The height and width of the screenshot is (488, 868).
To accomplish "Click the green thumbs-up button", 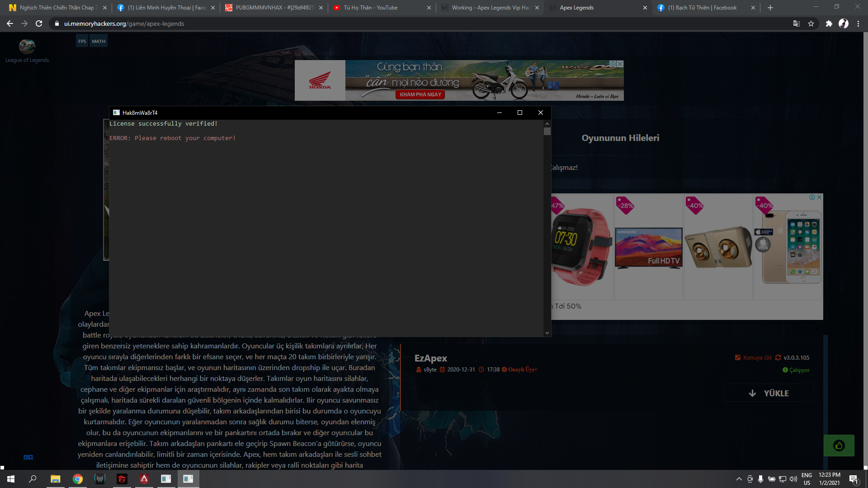I will coord(839,446).
